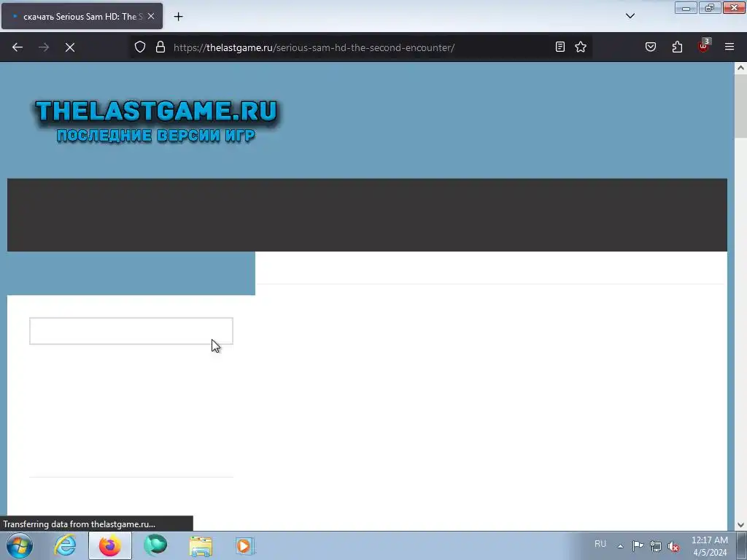Launch Internet Explorer from taskbar
This screenshot has height=560, width=747.
(65, 545)
